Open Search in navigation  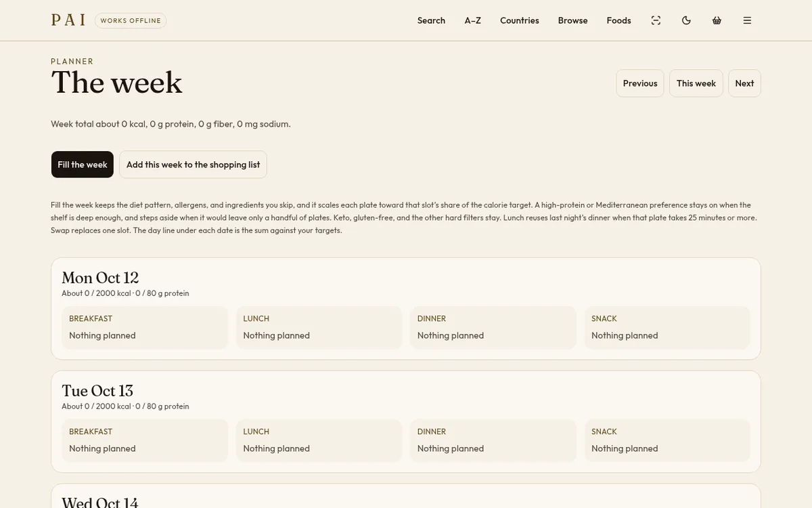tap(431, 20)
